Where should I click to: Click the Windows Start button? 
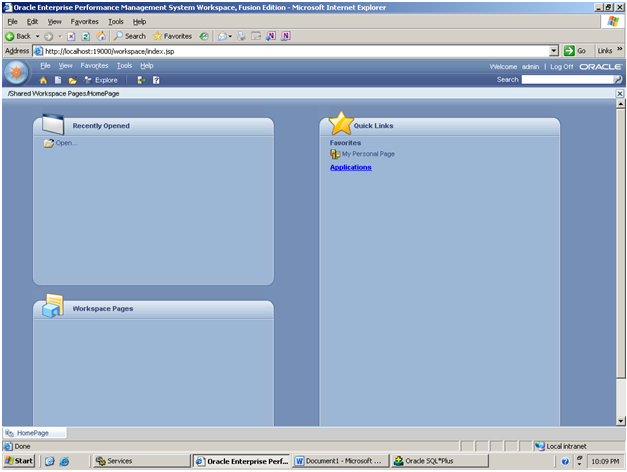pyautogui.click(x=19, y=461)
